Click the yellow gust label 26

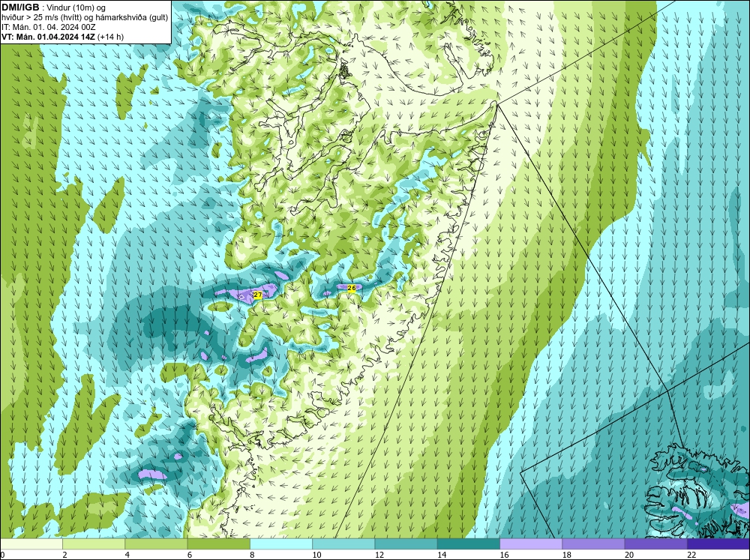pos(352,288)
